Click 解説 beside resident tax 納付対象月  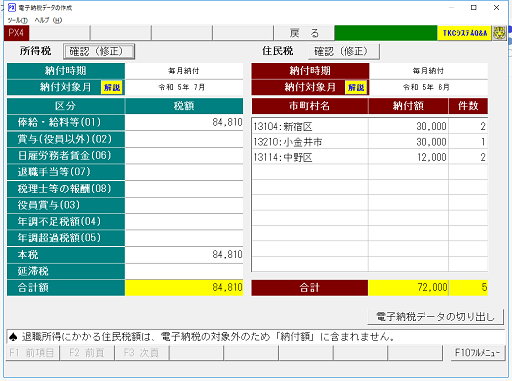pos(356,88)
